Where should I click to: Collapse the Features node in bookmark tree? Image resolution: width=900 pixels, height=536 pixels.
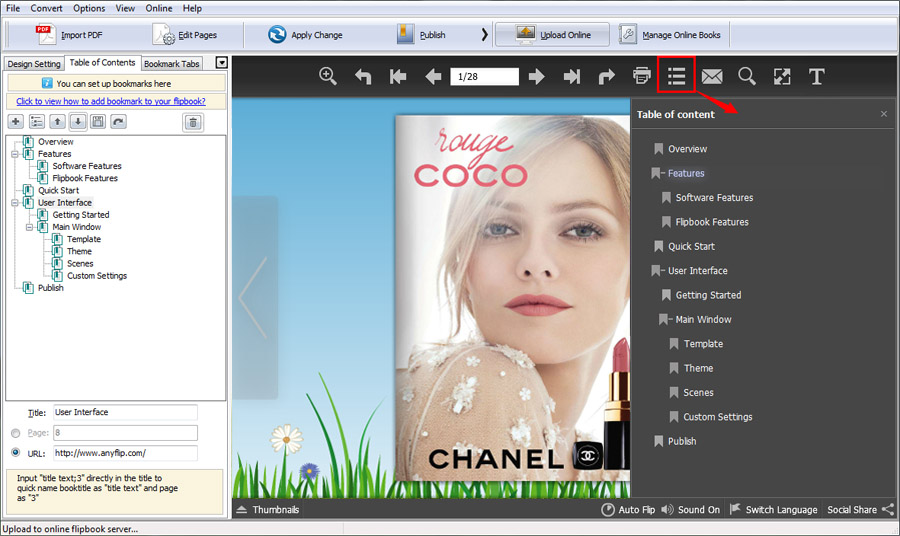16,154
